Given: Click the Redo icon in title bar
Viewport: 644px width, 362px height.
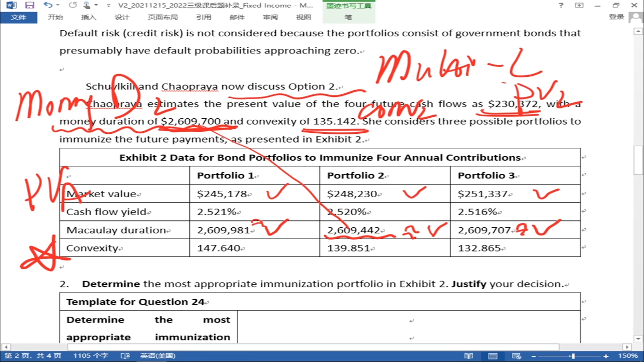Looking at the screenshot, I should click(x=73, y=5).
